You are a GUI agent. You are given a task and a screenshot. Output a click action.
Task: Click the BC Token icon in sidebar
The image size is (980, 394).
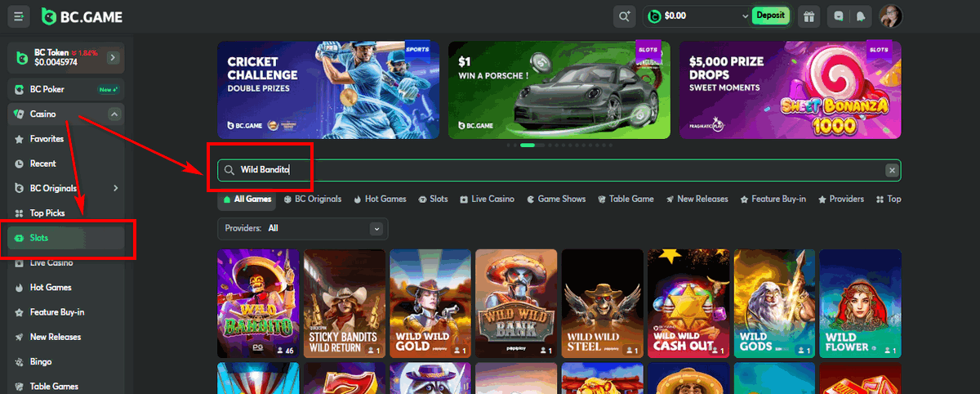23,57
